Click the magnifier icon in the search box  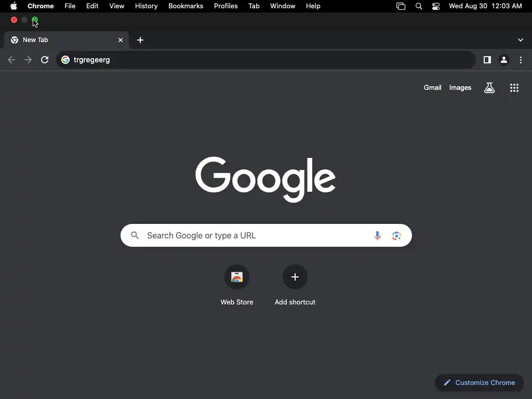click(135, 235)
